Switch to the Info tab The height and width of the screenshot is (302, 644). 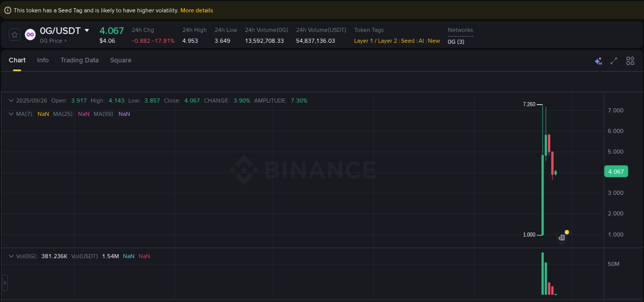tap(43, 60)
